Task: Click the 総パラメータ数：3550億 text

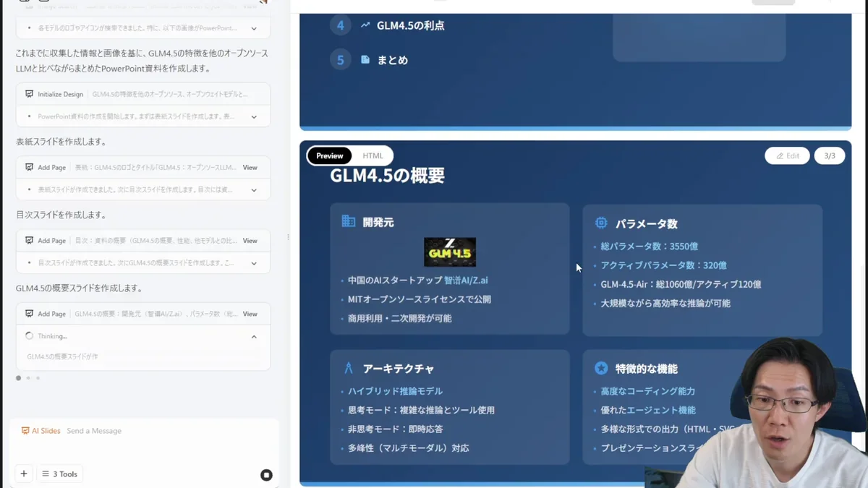Action: tap(649, 247)
